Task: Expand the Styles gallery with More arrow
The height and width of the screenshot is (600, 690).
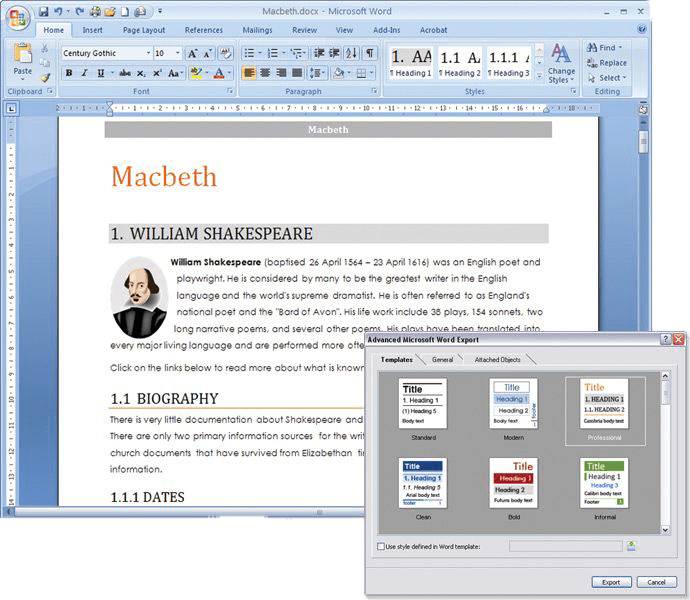Action: [x=540, y=76]
